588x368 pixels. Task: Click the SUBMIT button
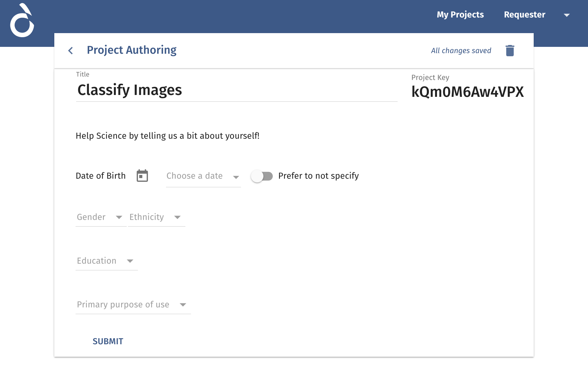pyautogui.click(x=108, y=341)
